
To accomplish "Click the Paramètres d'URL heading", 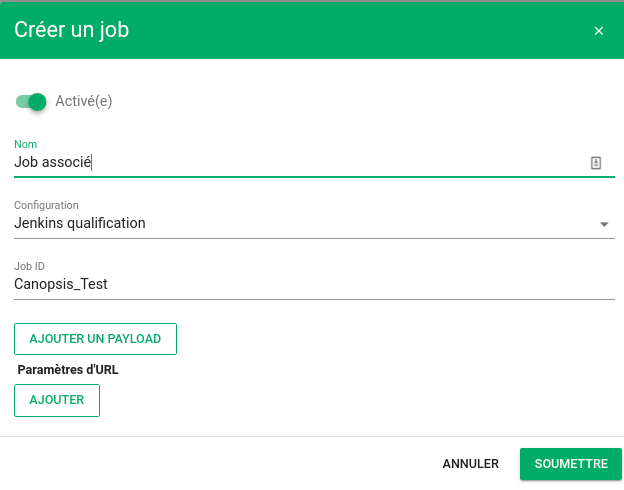I will point(68,370).
